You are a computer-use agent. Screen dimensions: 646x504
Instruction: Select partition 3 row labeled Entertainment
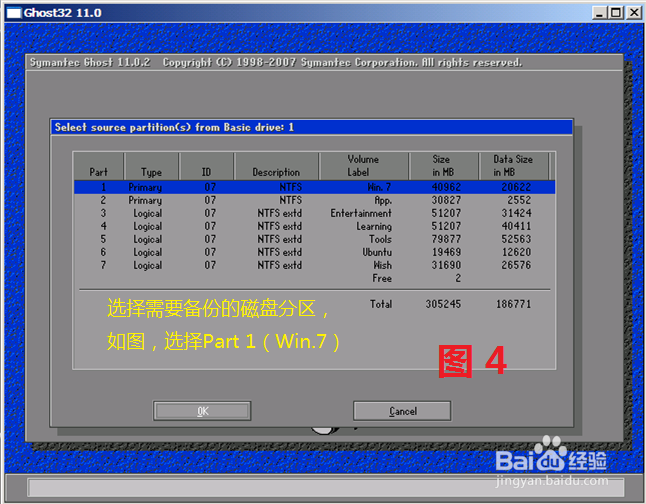315,213
